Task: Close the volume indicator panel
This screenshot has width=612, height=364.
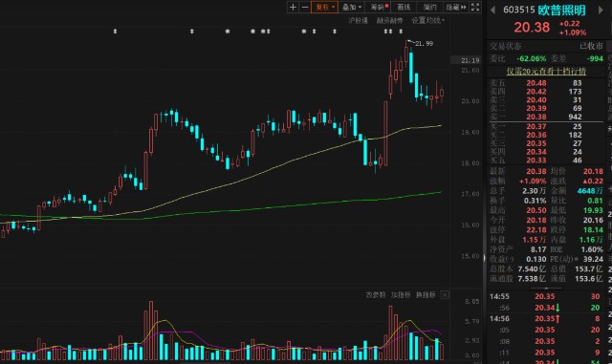Action: point(445,295)
